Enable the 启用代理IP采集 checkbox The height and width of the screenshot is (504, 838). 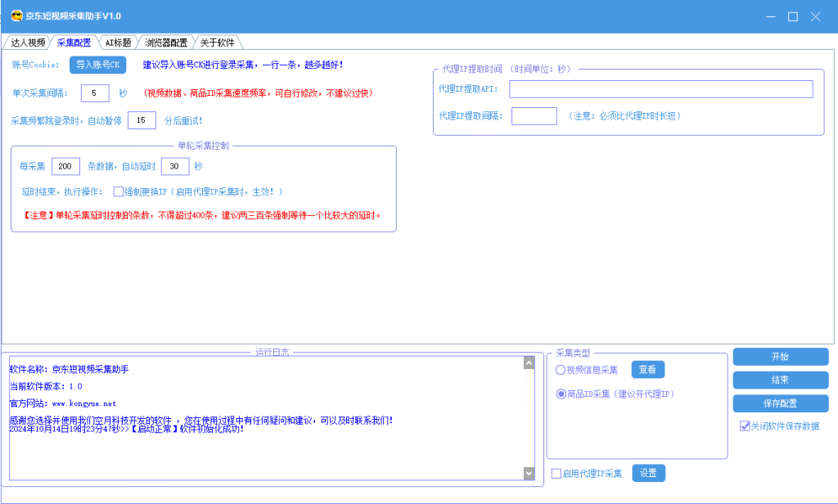tap(556, 474)
